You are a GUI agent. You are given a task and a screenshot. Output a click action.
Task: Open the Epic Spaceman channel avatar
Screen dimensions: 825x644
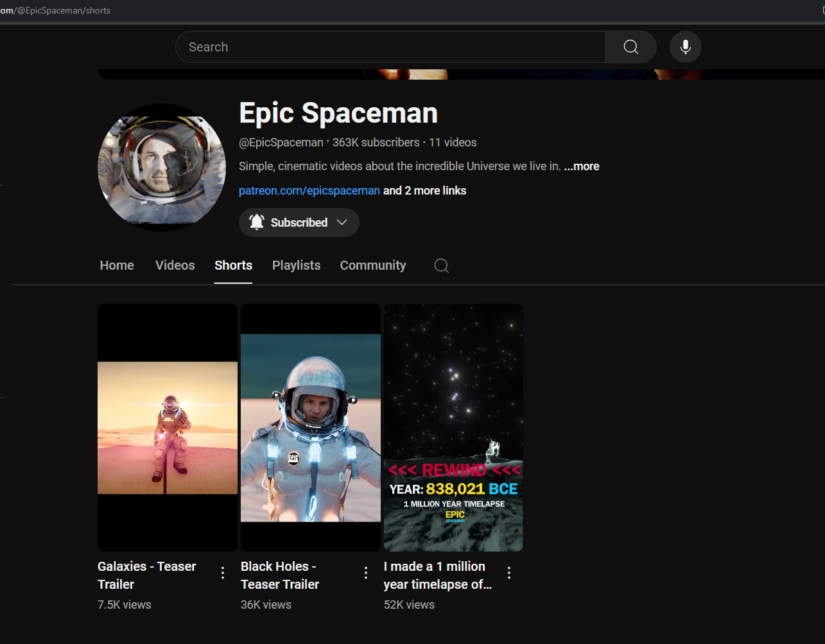coord(162,168)
